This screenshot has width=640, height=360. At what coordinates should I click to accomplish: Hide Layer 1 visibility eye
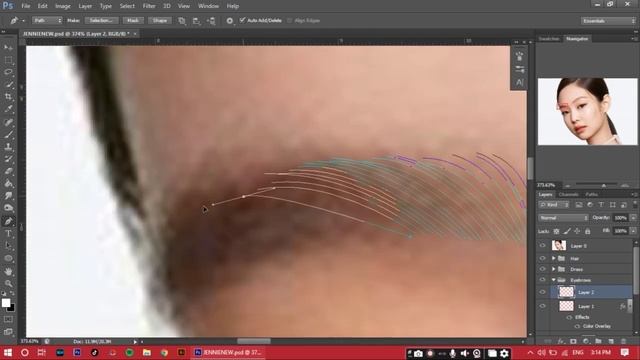click(x=542, y=306)
